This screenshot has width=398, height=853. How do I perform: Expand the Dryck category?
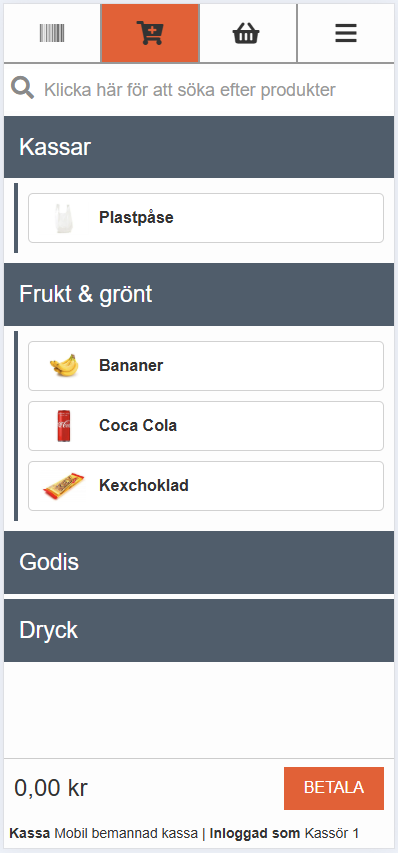(199, 631)
